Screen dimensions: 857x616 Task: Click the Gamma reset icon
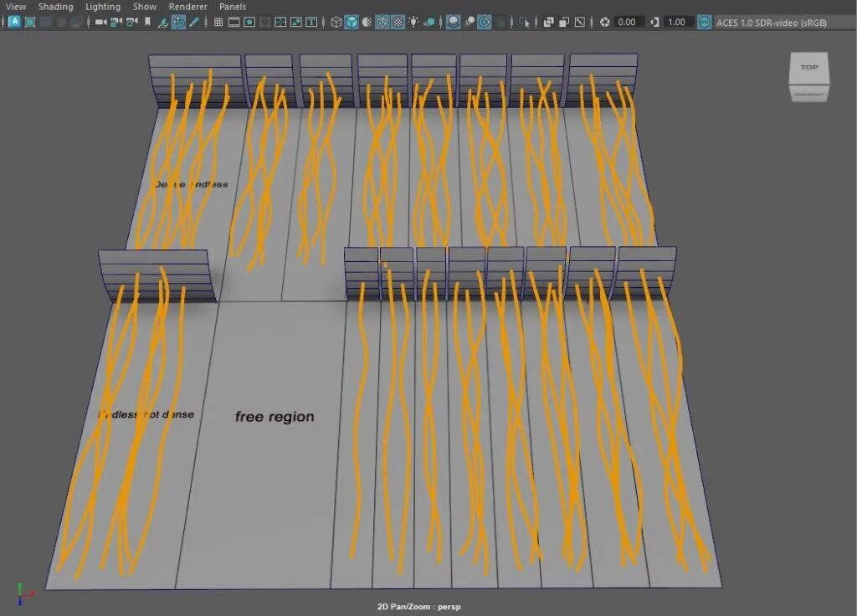[x=654, y=22]
